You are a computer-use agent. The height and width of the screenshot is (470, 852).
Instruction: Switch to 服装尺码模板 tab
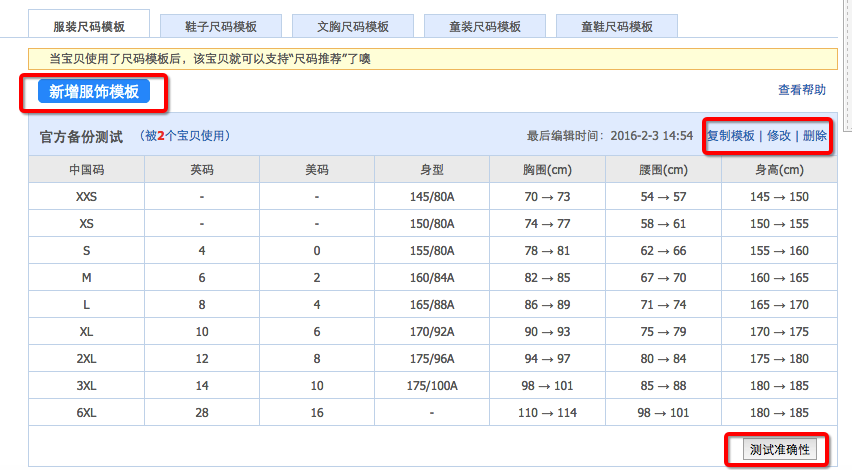pos(89,26)
